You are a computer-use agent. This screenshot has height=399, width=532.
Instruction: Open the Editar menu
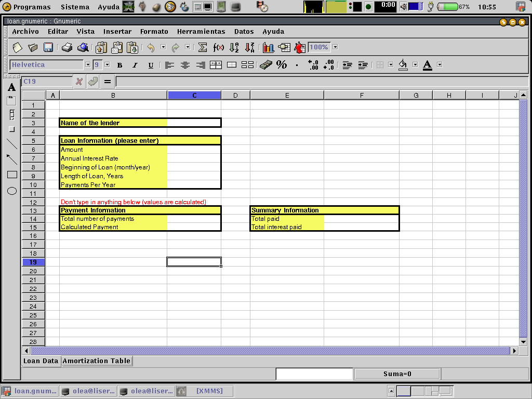58,32
